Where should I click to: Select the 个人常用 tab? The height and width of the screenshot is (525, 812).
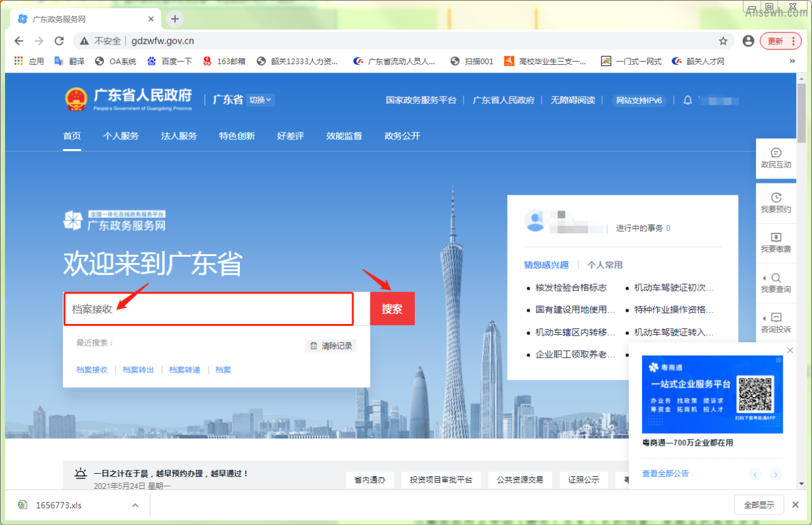click(x=605, y=265)
